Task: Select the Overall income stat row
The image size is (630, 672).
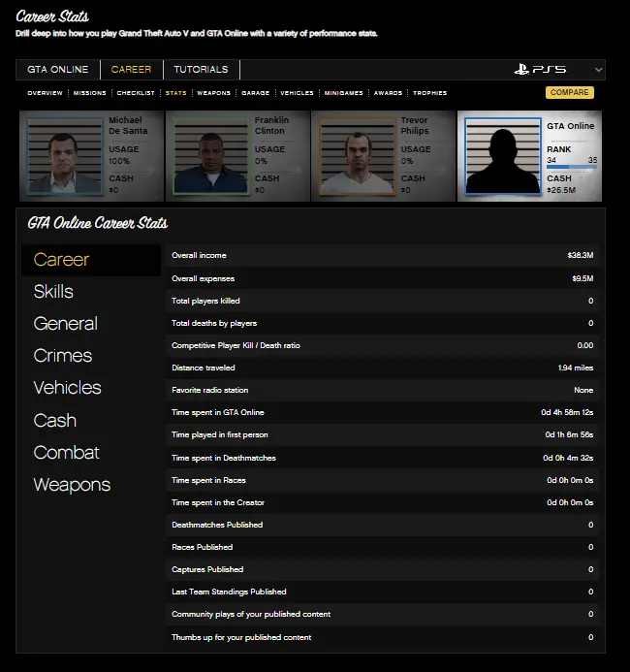Action: [x=381, y=256]
